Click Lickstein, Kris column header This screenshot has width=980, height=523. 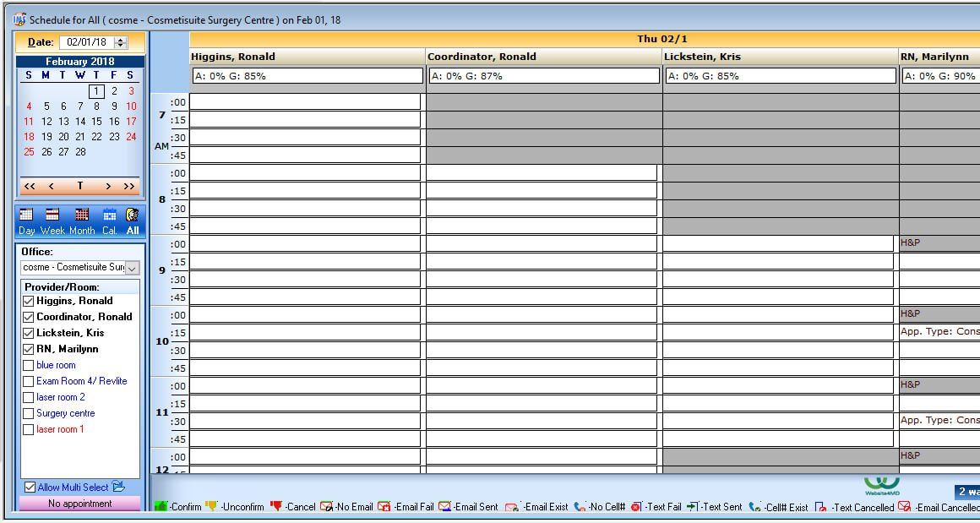point(781,57)
